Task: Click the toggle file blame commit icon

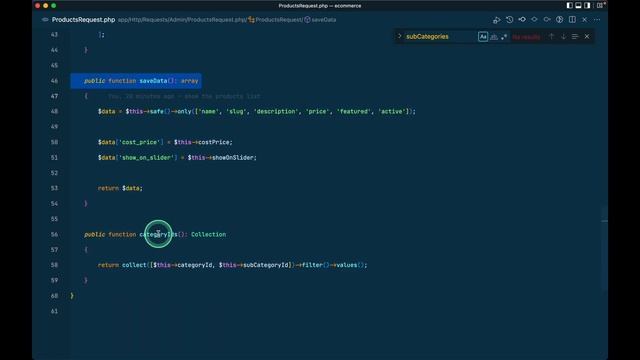Action: click(534, 20)
